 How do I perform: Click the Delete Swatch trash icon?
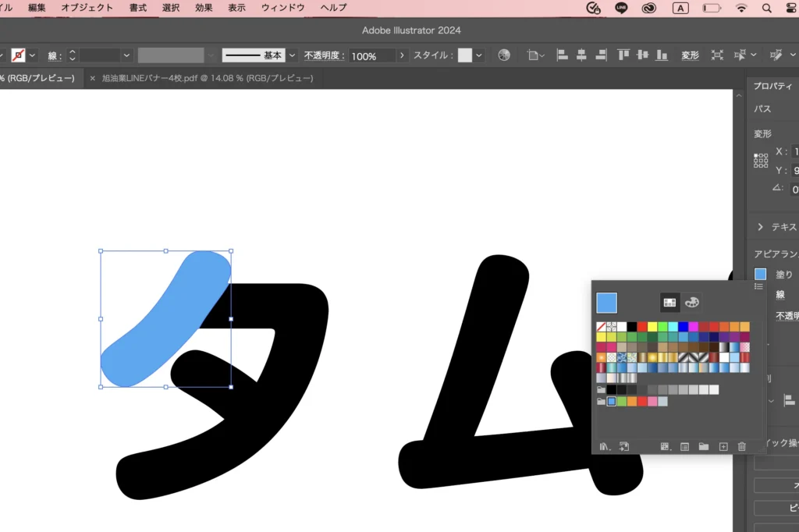point(742,446)
